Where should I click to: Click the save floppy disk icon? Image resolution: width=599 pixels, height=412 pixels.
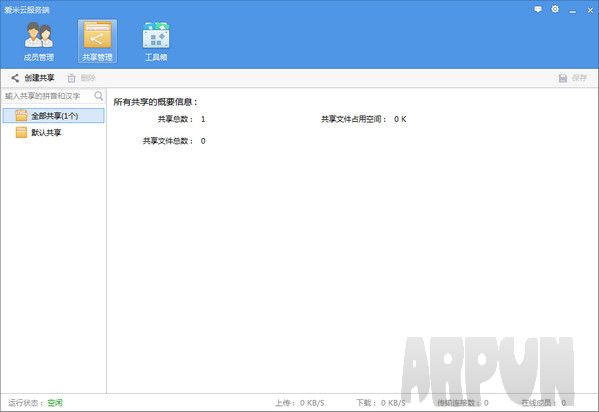click(563, 78)
